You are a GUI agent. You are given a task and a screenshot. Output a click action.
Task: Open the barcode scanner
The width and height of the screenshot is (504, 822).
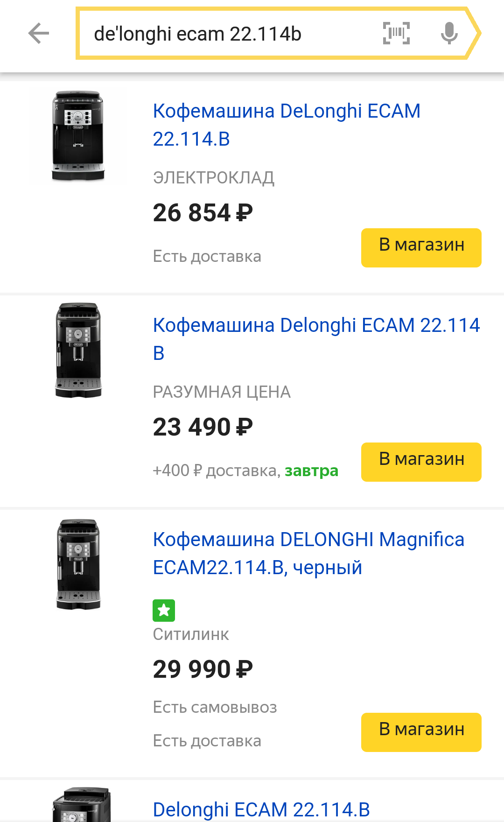click(396, 34)
